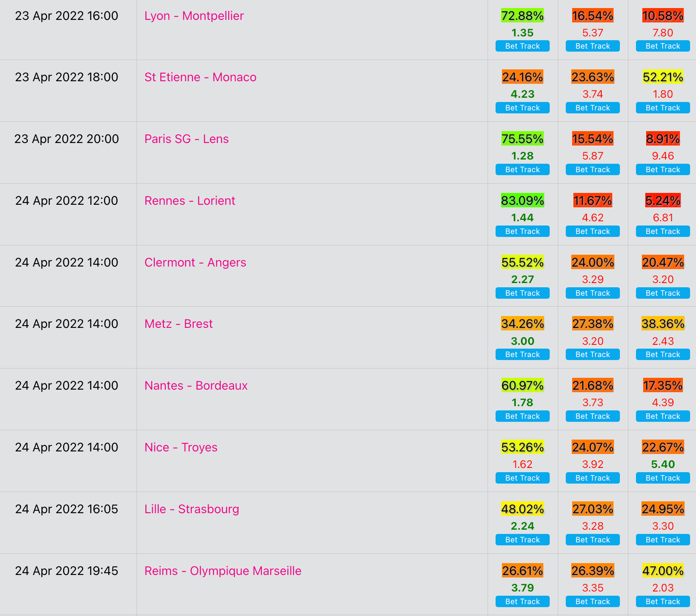Select the 38.36% Brest win probability
This screenshot has height=616, width=696.
click(x=663, y=324)
